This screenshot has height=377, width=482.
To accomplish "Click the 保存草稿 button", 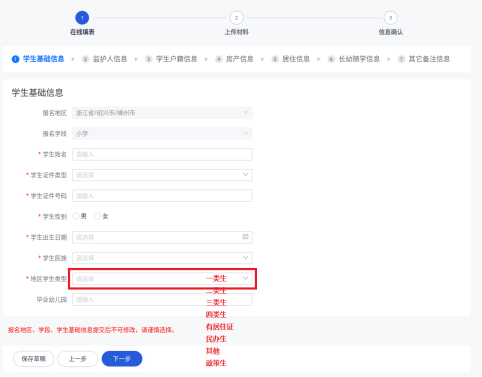I will 33,359.
